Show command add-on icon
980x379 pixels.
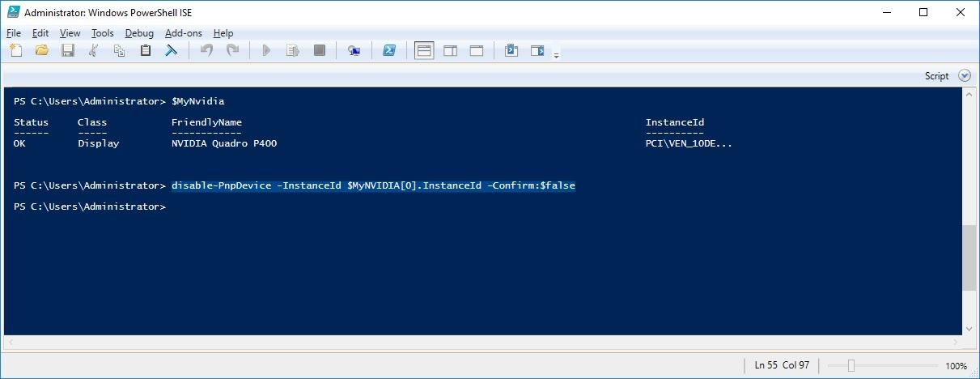pyautogui.click(x=537, y=50)
